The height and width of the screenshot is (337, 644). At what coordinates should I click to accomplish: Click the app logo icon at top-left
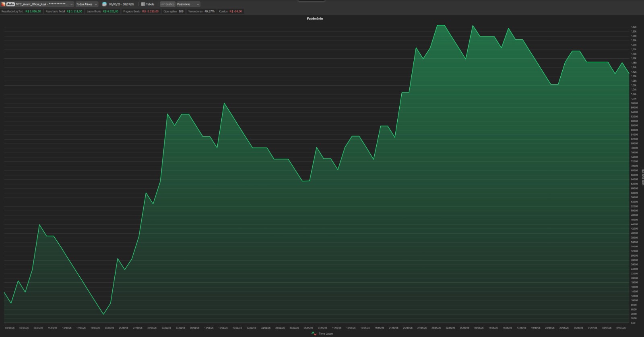point(3,4)
